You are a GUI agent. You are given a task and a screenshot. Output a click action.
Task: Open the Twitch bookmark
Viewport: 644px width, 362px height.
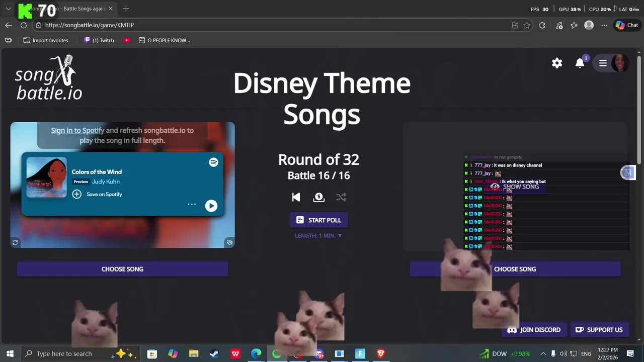[99, 40]
